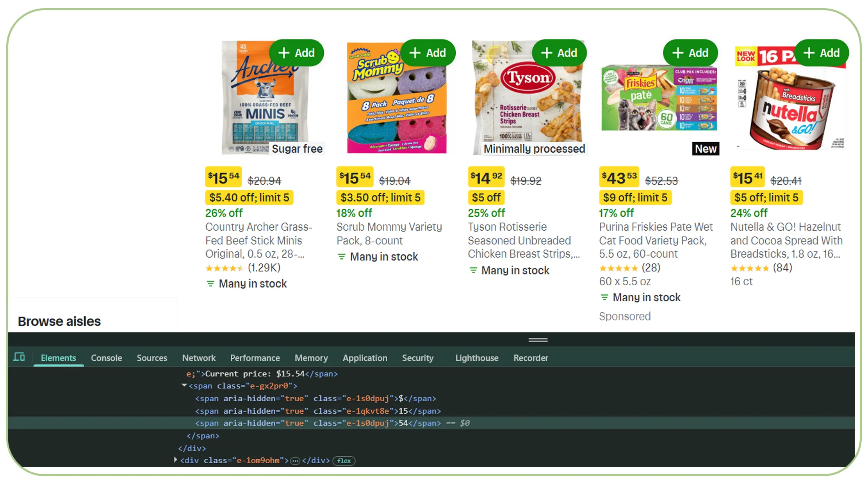Add Country Archer Beef Stick Minis to cart
This screenshot has height=484, width=868.
[296, 53]
